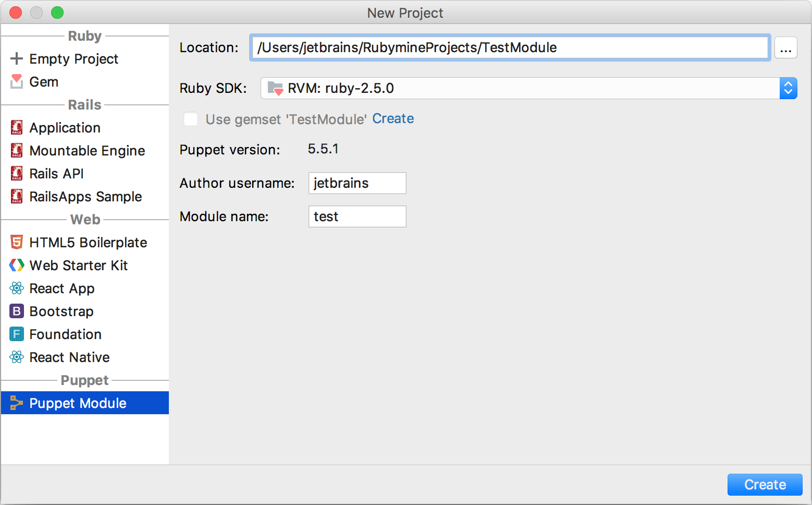Click the Rails Application icon
812x505 pixels.
pyautogui.click(x=16, y=127)
